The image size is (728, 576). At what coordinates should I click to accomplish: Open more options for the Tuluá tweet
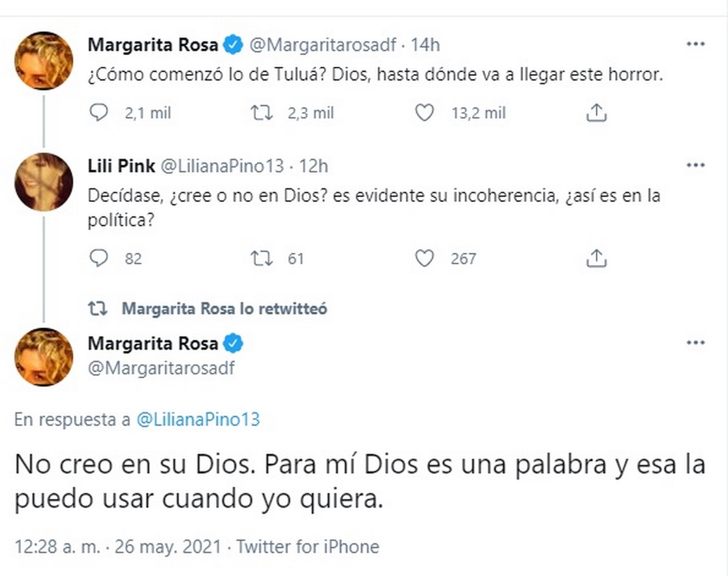tap(695, 44)
